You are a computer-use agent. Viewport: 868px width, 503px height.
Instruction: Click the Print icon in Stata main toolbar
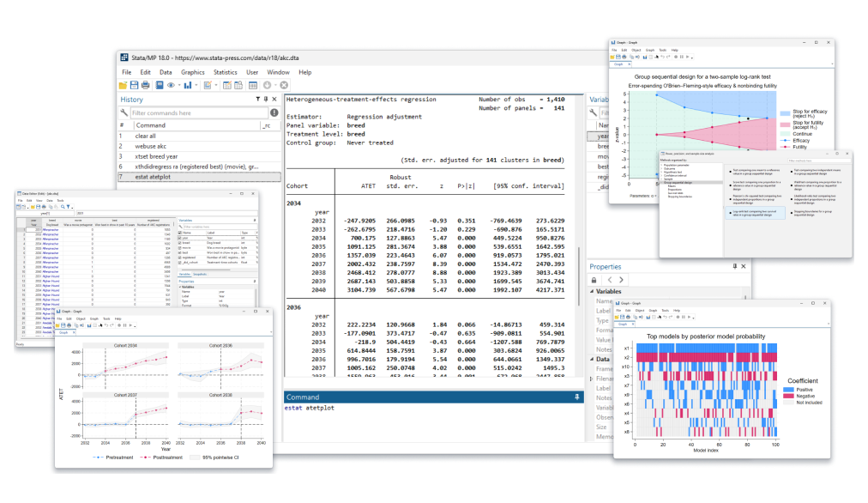[145, 85]
